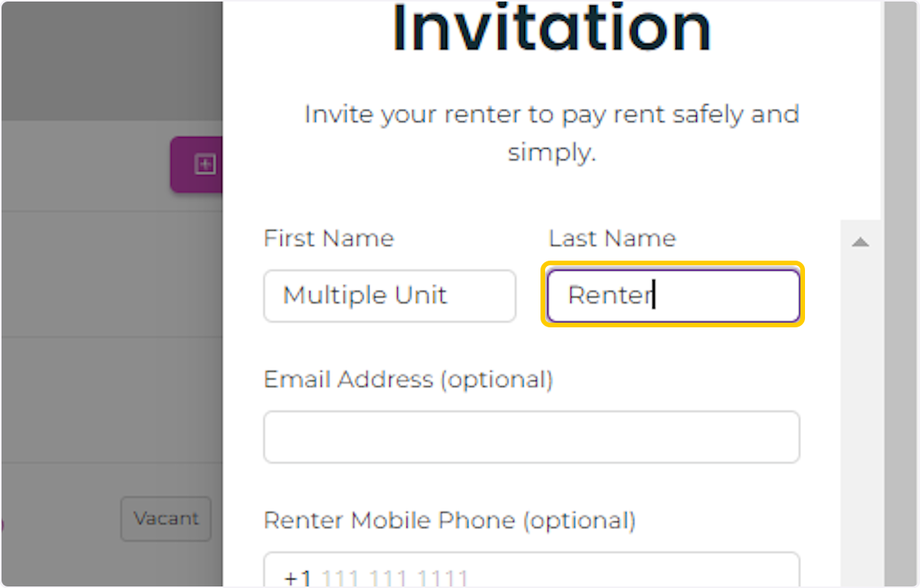920x588 pixels.
Task: Click the invite renter description text link
Action: pyautogui.click(x=552, y=133)
